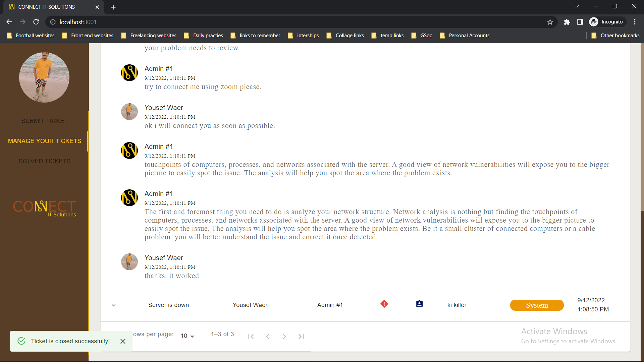
Task: Click the Admin #1 avatar in network analysis message
Action: click(x=129, y=197)
